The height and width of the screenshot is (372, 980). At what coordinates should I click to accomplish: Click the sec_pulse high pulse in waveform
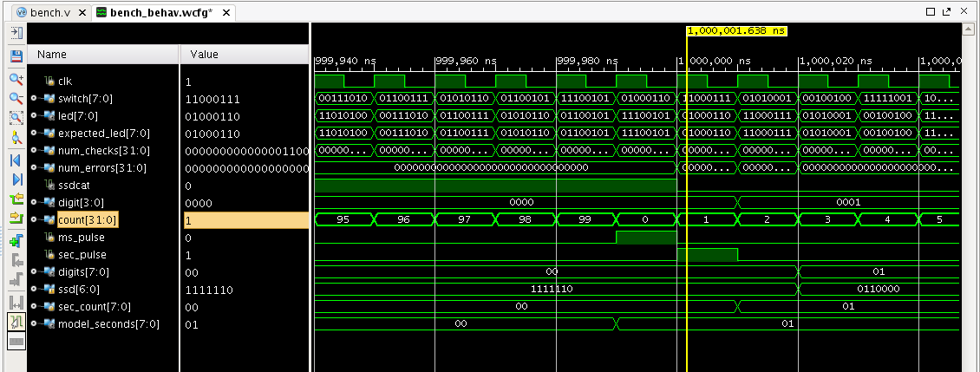(707, 254)
